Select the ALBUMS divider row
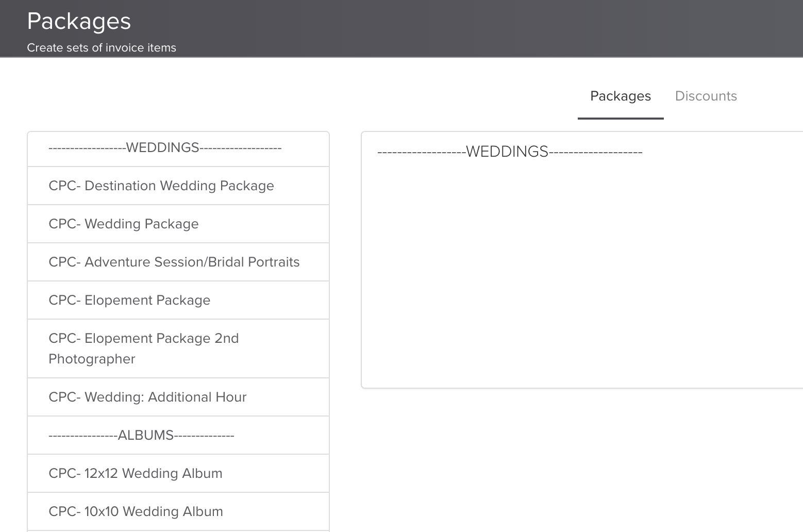 pyautogui.click(x=141, y=436)
